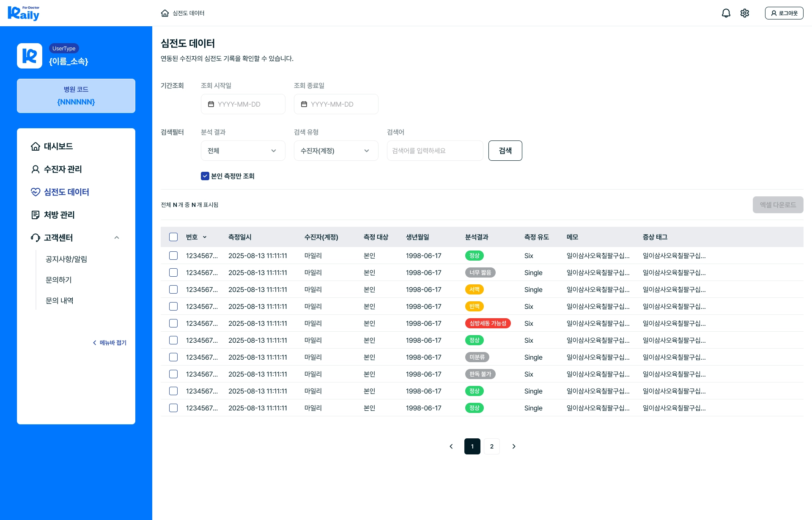
Task: Check the 심방세동 가능성 row checkbox
Action: coord(173,323)
